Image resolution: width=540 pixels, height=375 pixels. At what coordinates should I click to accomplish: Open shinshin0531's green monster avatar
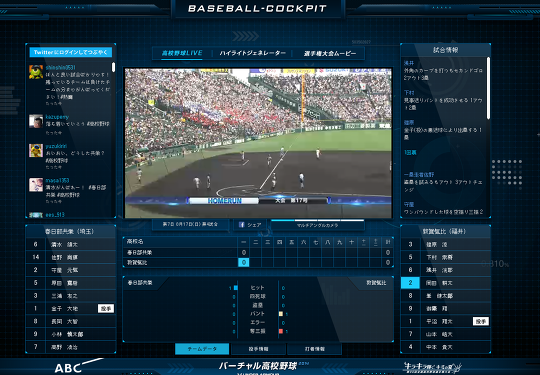36,72
